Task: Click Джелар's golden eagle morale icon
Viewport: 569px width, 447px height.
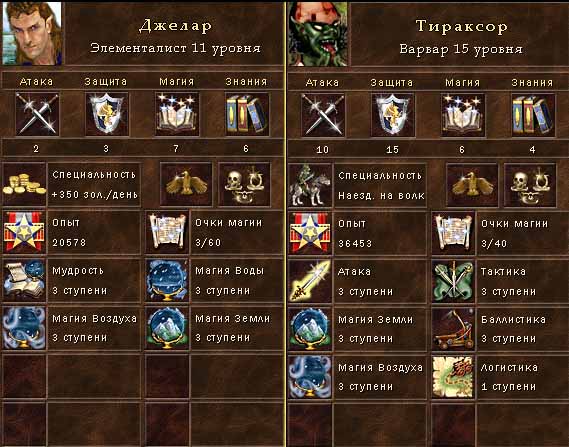Action: pos(186,184)
